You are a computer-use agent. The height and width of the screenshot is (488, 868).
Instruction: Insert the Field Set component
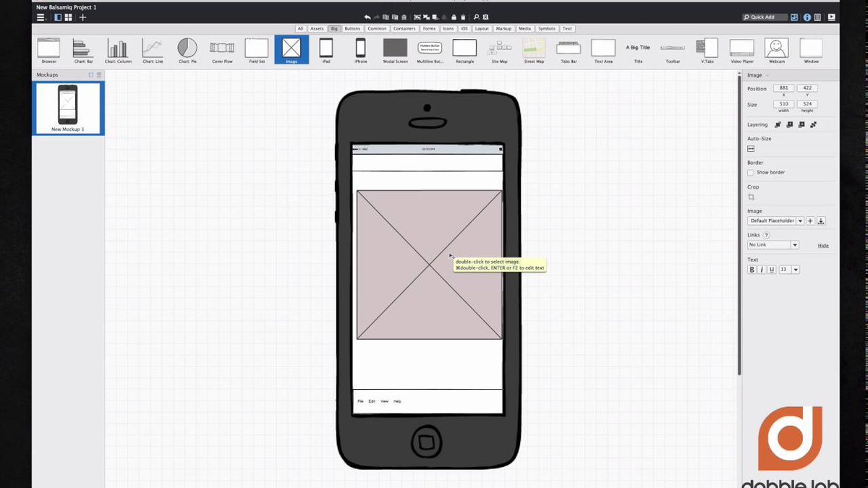click(257, 51)
